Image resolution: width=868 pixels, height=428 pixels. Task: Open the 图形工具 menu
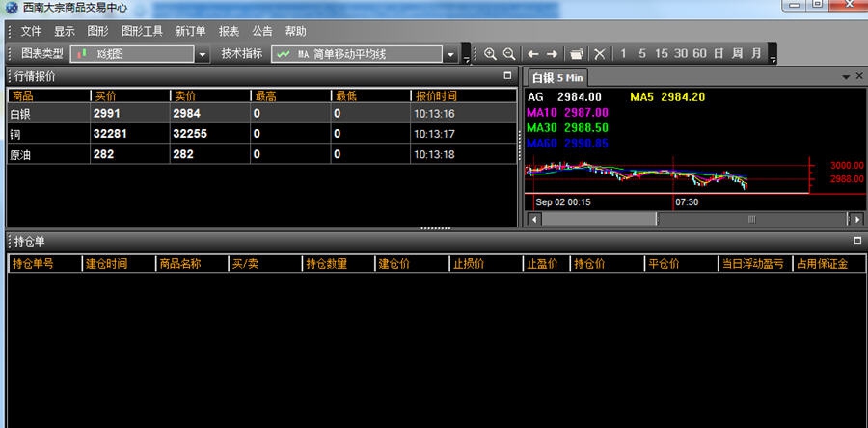[143, 31]
